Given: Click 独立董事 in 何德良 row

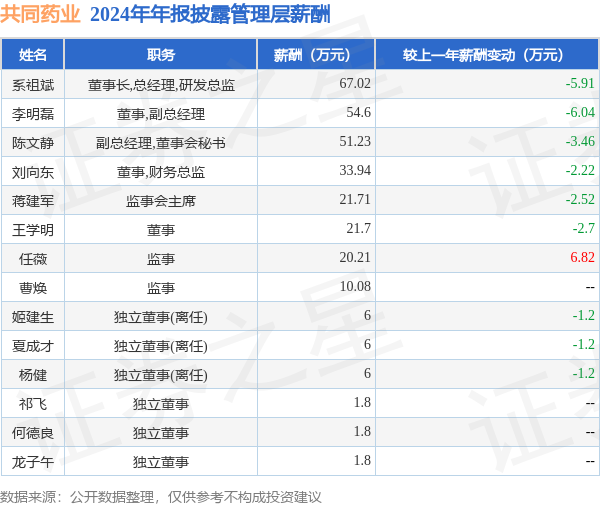Looking at the screenshot, I should click(161, 433).
